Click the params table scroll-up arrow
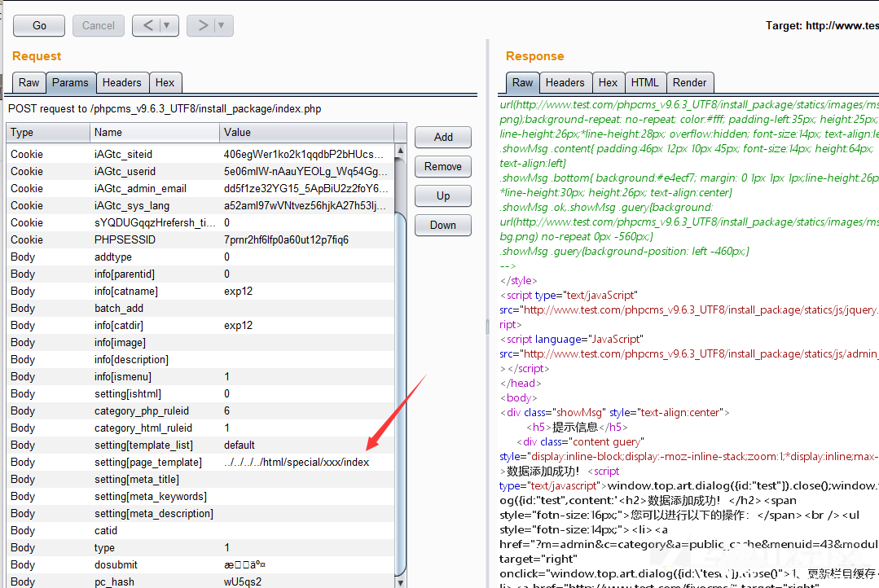Image resolution: width=879 pixels, height=588 pixels. coord(400,151)
